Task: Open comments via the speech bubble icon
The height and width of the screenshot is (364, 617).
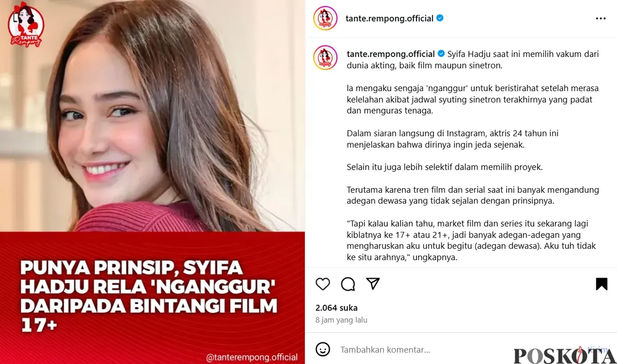Action: (348, 284)
